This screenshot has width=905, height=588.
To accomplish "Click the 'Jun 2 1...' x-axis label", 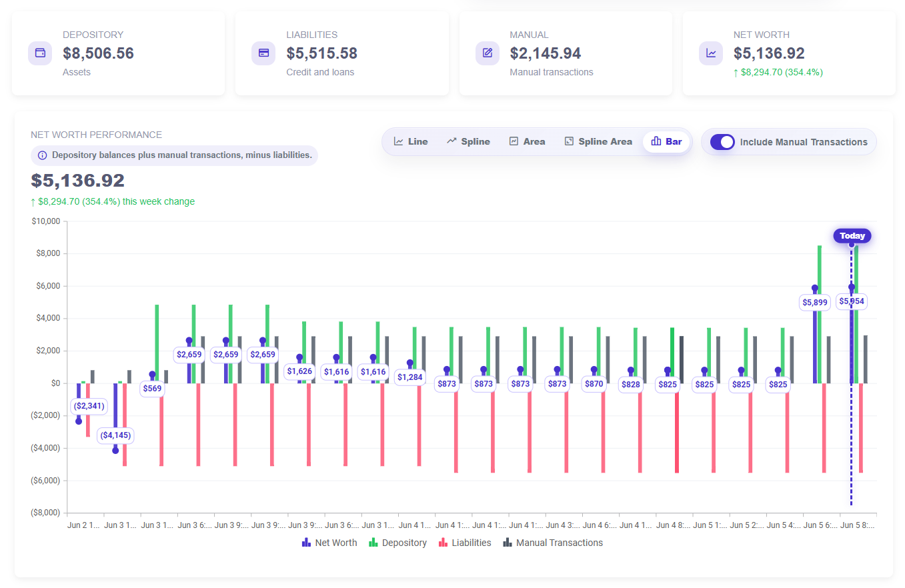I will click(x=83, y=525).
